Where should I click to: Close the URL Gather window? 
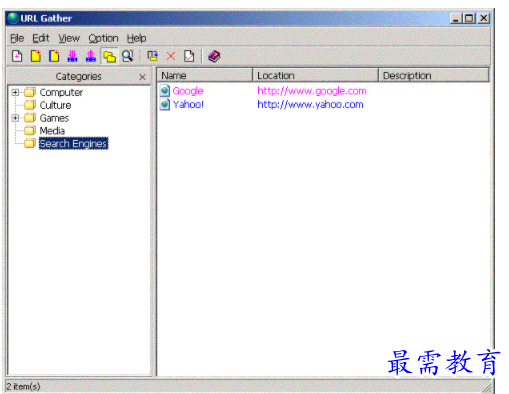click(484, 18)
